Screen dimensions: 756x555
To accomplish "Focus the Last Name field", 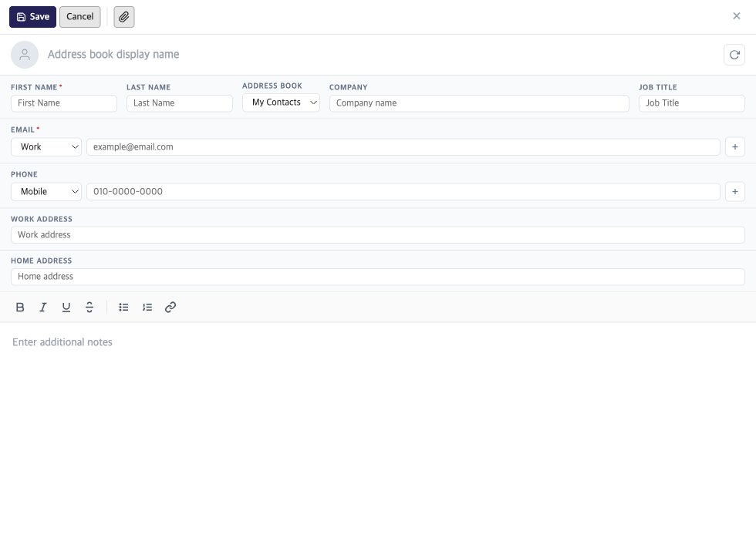I will point(179,103).
